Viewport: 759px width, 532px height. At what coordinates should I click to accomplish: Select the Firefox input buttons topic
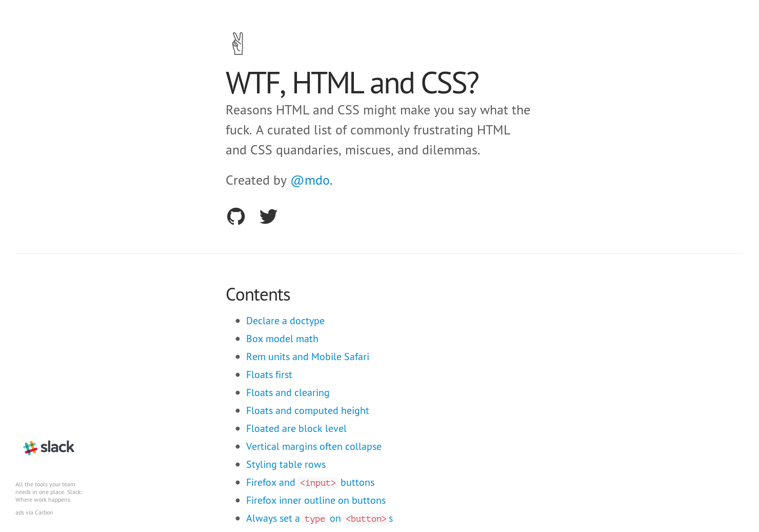click(x=310, y=482)
